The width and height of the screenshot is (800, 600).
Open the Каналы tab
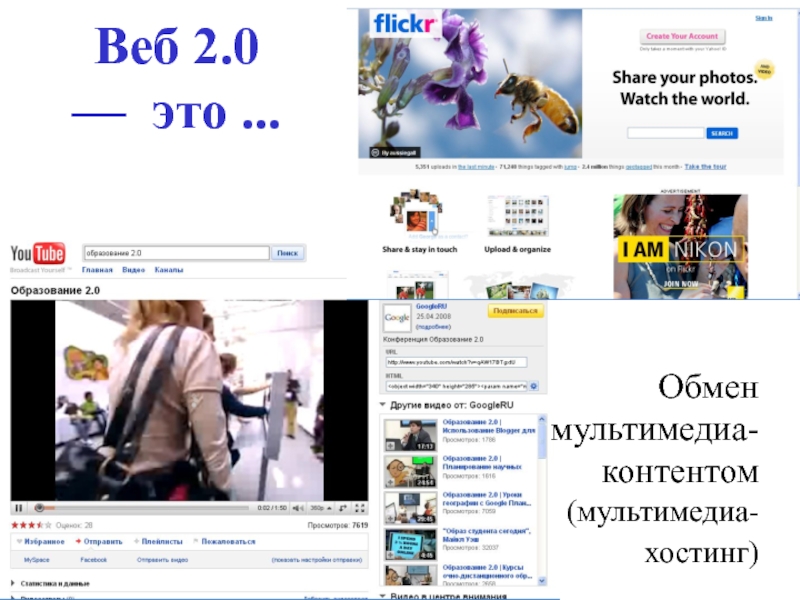pos(168,270)
